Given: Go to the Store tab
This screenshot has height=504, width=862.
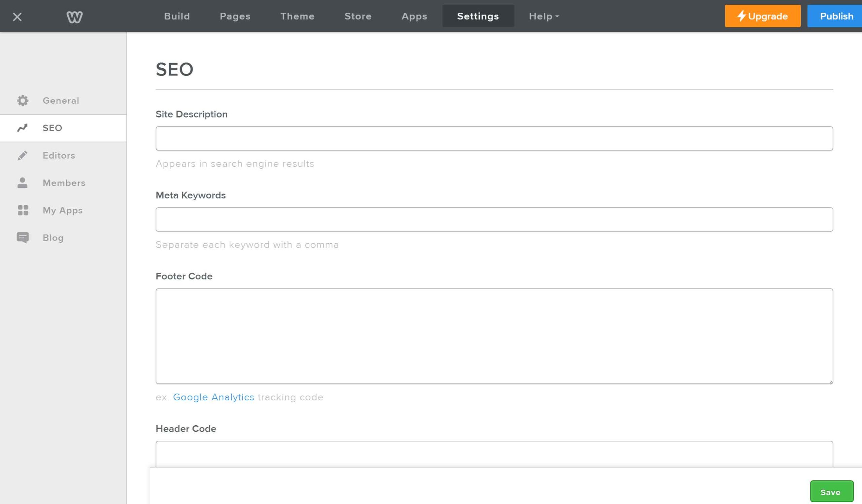Looking at the screenshot, I should 358,16.
